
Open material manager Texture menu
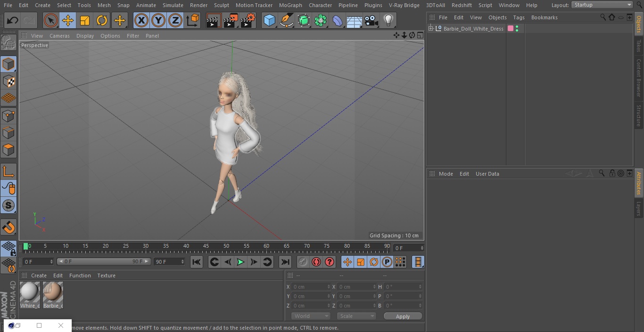(x=106, y=275)
